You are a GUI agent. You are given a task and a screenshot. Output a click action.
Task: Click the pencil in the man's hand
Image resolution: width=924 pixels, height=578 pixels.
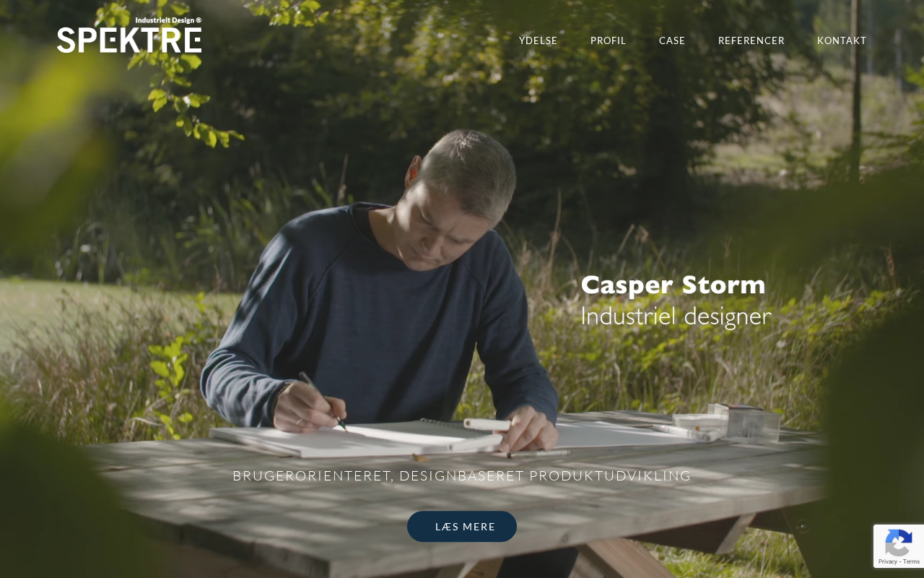pos(323,401)
